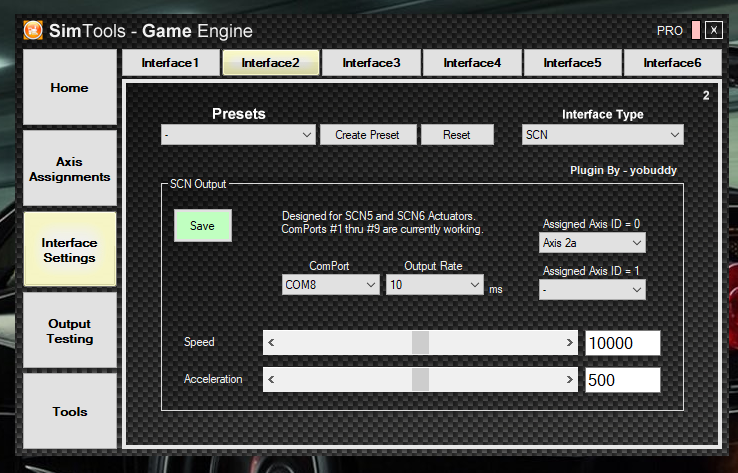738x473 pixels.
Task: Click the PRO label in the title bar
Action: [x=670, y=31]
